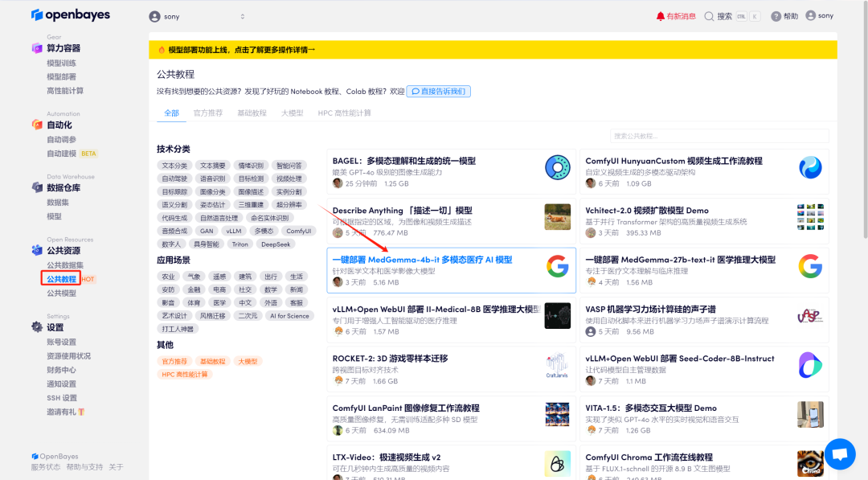Open the sony user avatar at top right

point(810,15)
